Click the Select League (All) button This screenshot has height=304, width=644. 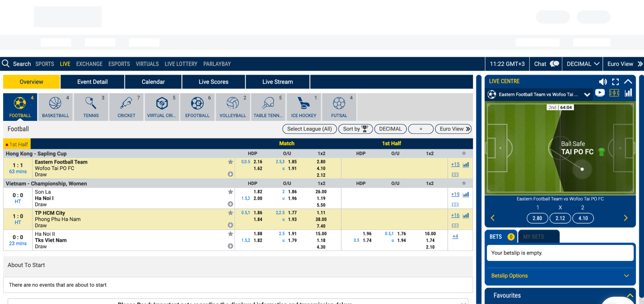tap(309, 129)
